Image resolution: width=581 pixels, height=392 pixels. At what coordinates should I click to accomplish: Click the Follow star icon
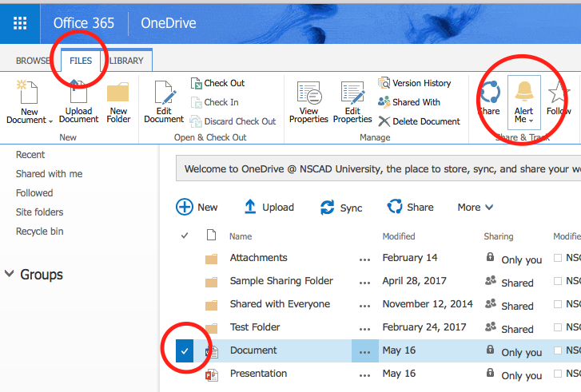click(559, 92)
